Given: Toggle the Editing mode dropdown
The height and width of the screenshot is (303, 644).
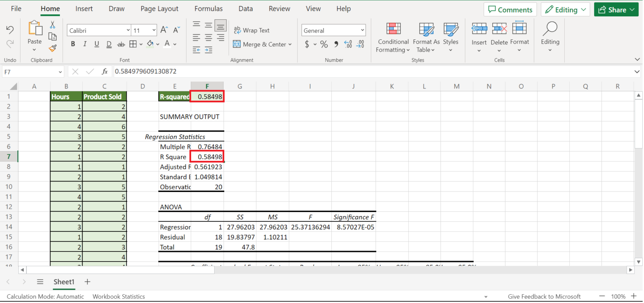Looking at the screenshot, I should click(565, 9).
